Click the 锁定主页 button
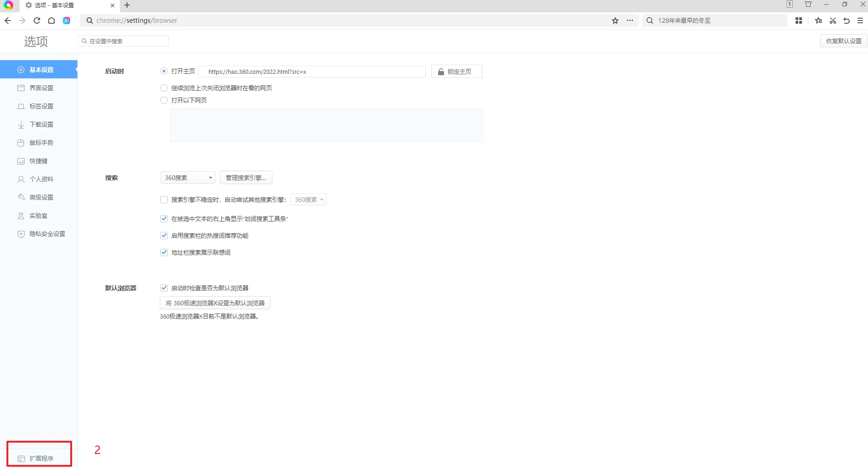Image resolution: width=868 pixels, height=468 pixels. 457,72
